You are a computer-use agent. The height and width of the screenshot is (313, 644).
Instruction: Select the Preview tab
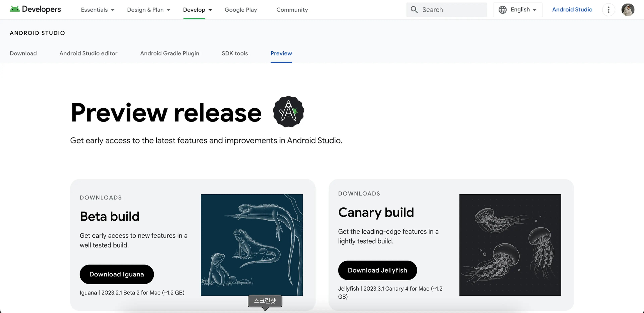tap(281, 53)
